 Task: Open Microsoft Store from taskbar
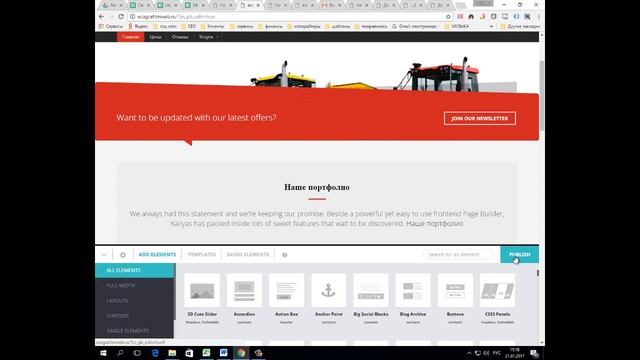click(189, 353)
